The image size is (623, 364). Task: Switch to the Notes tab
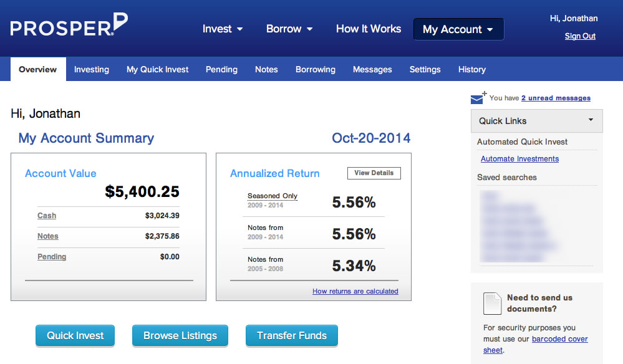point(266,69)
